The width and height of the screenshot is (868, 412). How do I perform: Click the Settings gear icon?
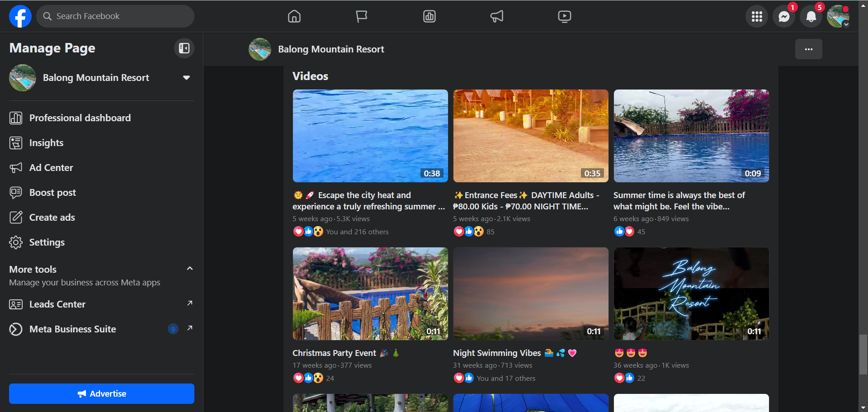16,242
